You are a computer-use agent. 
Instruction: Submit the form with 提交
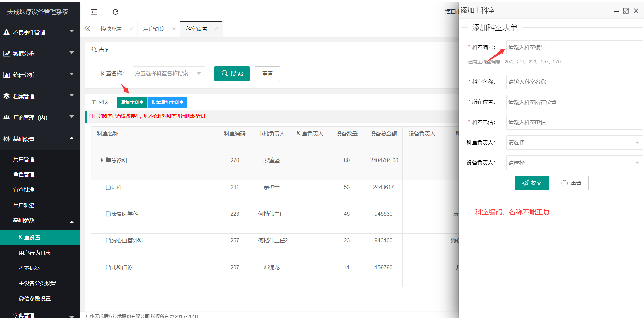pos(532,183)
